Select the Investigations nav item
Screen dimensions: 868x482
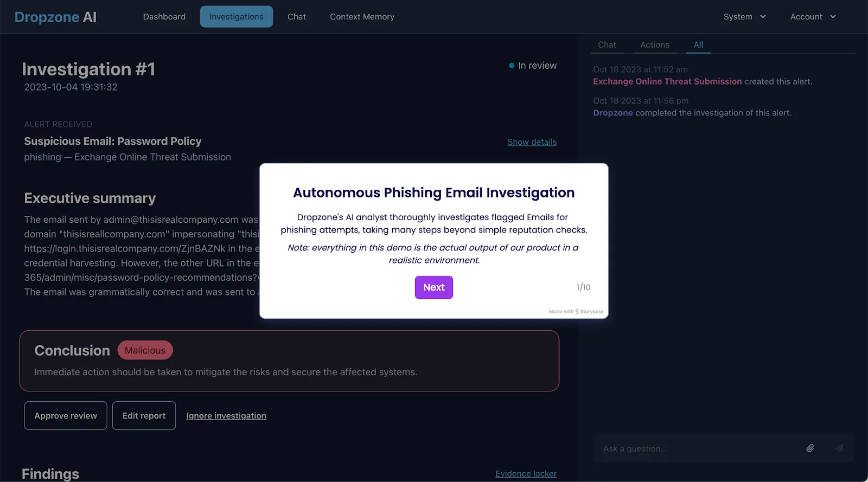(237, 17)
